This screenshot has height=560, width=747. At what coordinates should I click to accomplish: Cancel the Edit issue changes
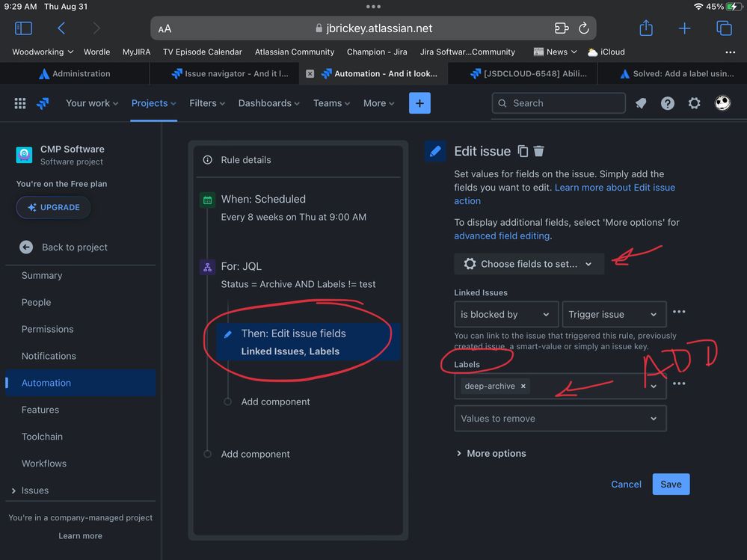[626, 484]
